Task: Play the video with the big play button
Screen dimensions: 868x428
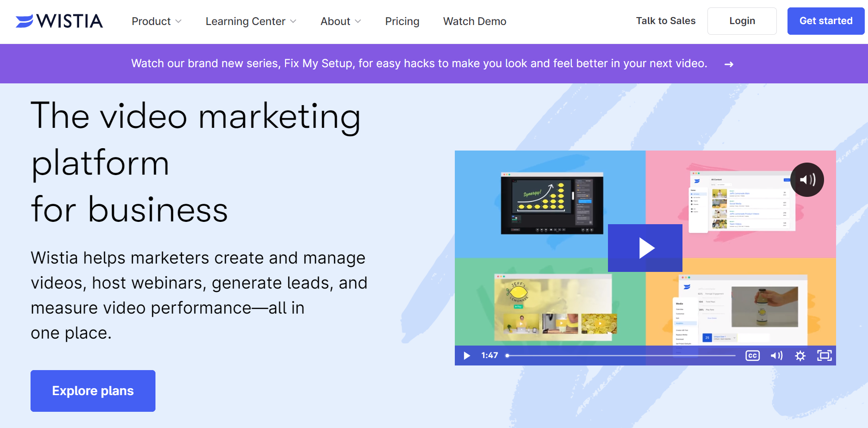Action: [x=645, y=248]
